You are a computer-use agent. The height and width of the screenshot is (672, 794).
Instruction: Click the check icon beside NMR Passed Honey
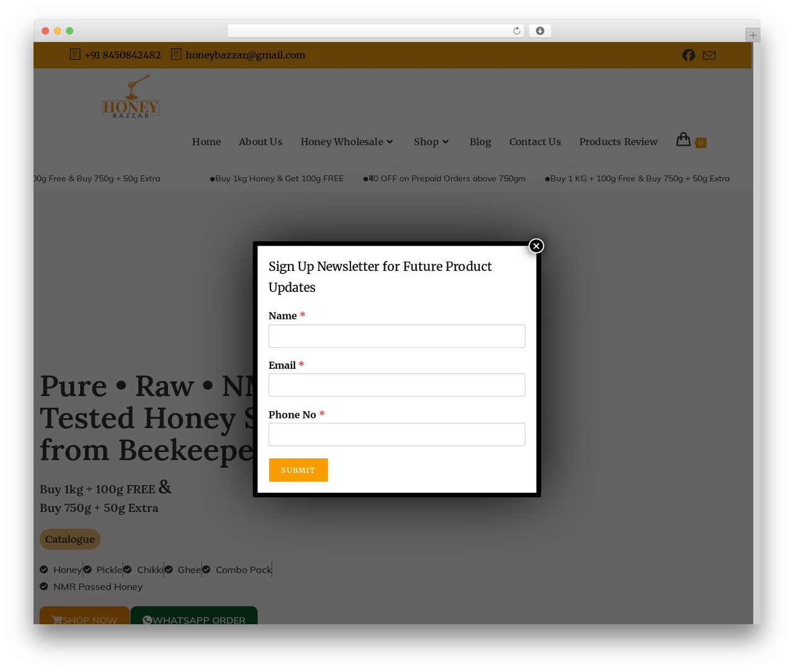point(44,586)
